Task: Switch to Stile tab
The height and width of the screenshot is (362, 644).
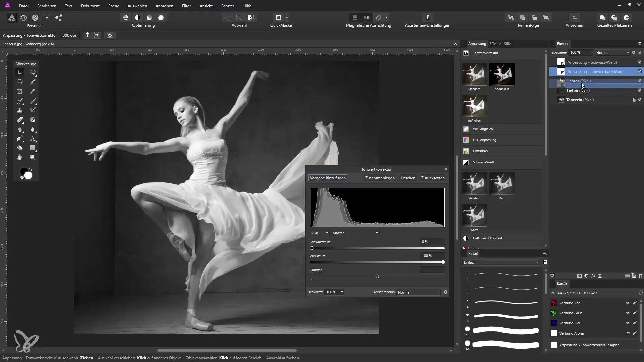Action: (507, 44)
